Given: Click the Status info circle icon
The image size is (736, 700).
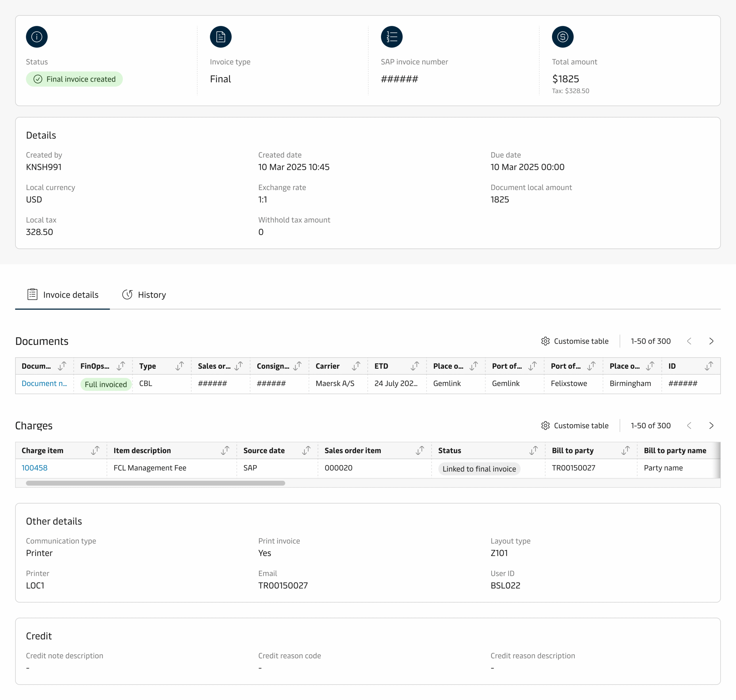Looking at the screenshot, I should (x=37, y=37).
